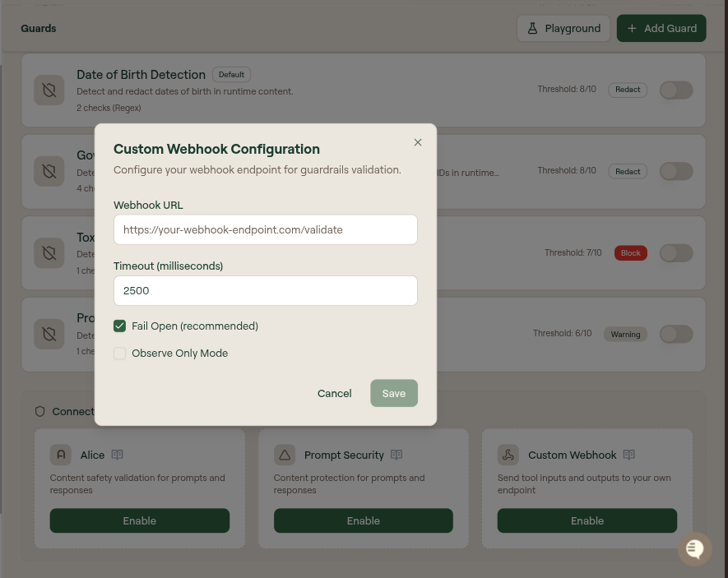Image resolution: width=728 pixels, height=578 pixels.
Task: Click the 2 checks (Regex) text
Action: click(109, 108)
